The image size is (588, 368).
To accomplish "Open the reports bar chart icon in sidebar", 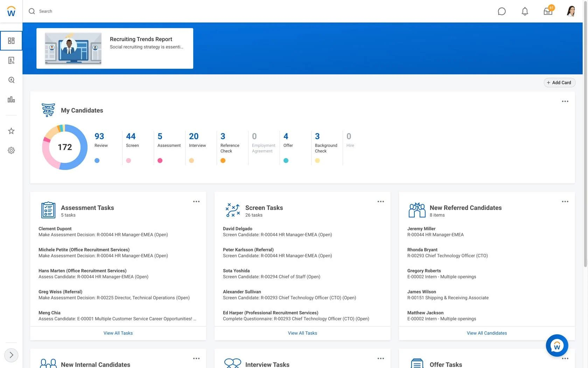I will 11,100.
